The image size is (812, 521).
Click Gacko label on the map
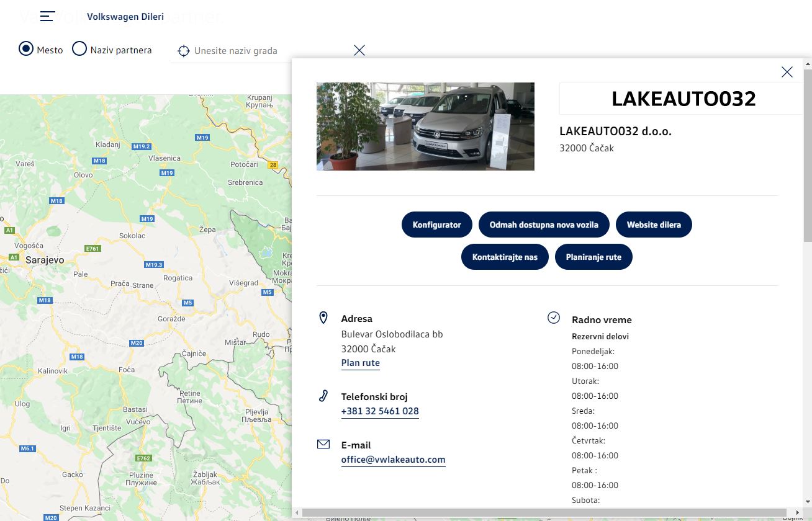[x=73, y=474]
